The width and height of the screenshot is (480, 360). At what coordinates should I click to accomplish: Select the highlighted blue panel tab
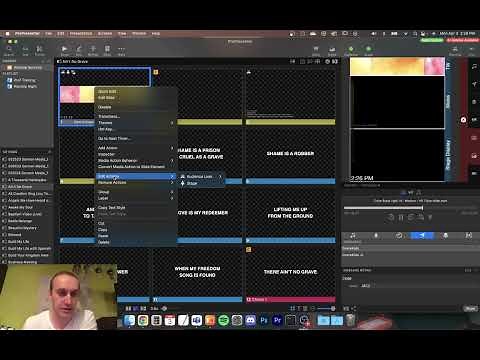tap(422, 235)
